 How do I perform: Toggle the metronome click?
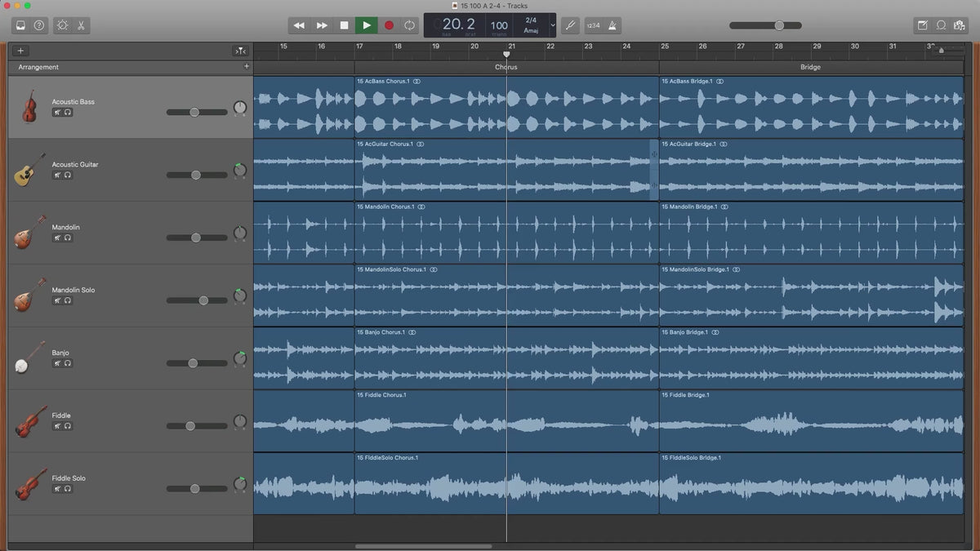(612, 25)
